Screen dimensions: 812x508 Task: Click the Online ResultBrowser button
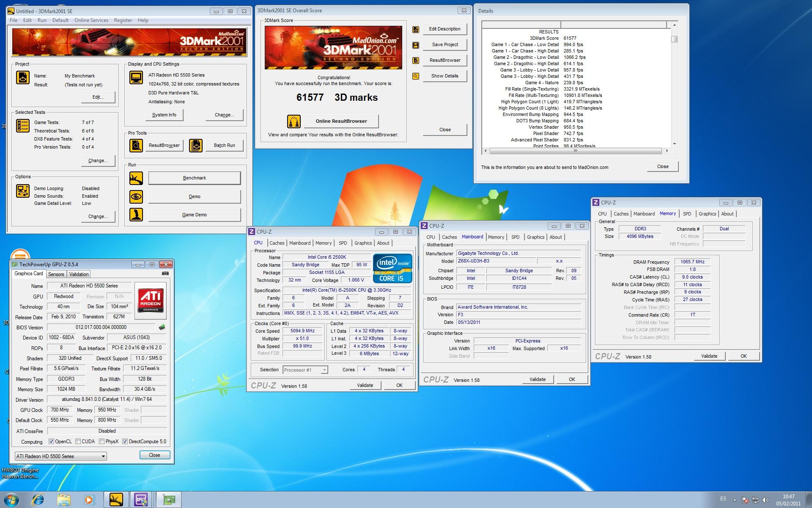[x=341, y=121]
